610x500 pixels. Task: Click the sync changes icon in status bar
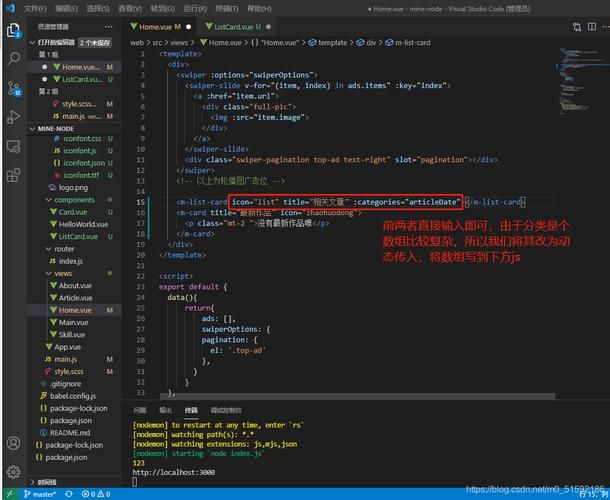click(x=67, y=494)
